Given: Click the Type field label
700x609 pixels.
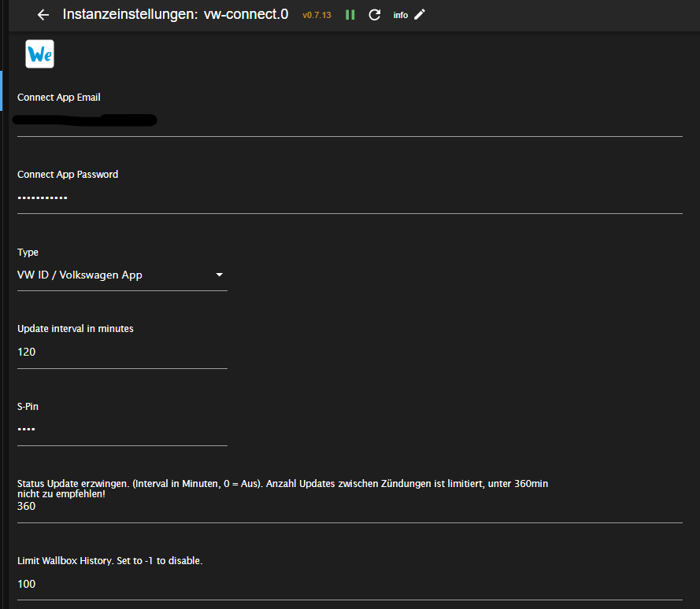Looking at the screenshot, I should pyautogui.click(x=28, y=252).
